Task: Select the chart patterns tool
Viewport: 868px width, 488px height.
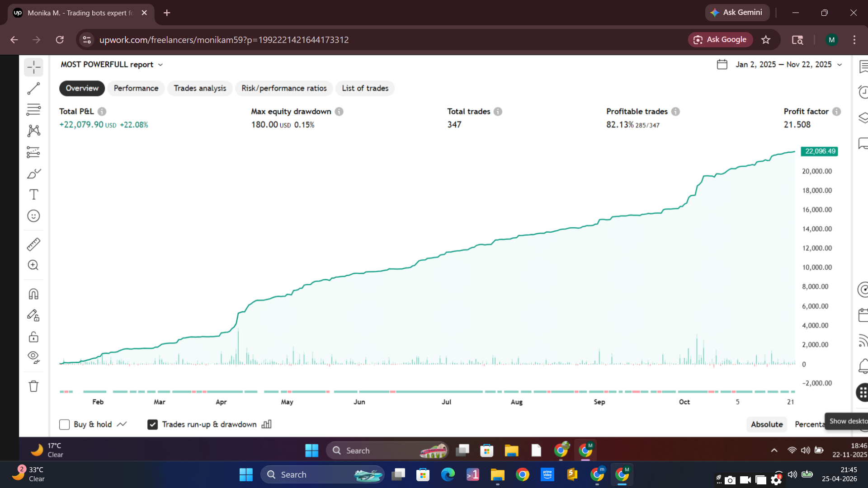Action: [x=33, y=131]
